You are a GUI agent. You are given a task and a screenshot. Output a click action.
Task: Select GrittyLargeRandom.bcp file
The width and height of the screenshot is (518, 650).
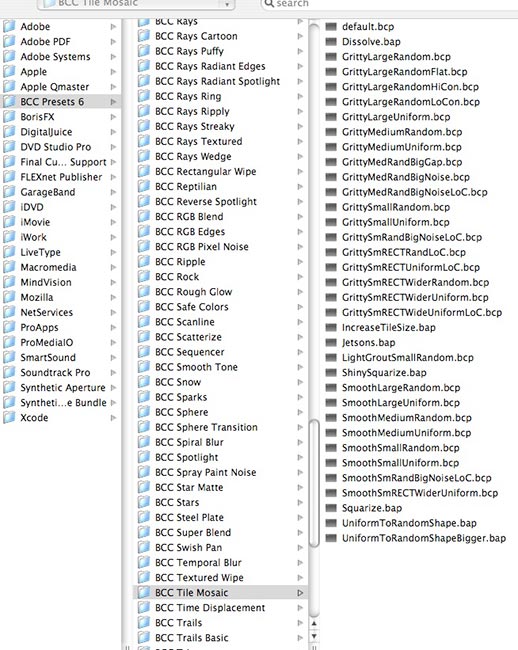[x=396, y=57]
